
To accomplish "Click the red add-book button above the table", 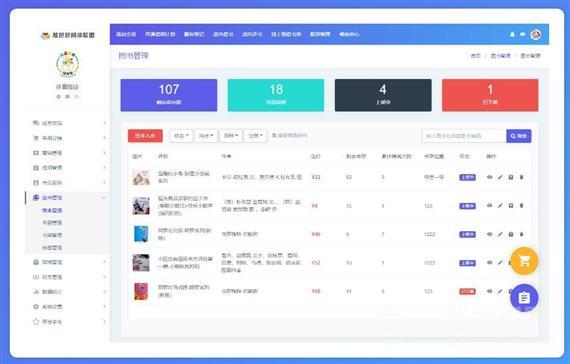I will coord(145,136).
